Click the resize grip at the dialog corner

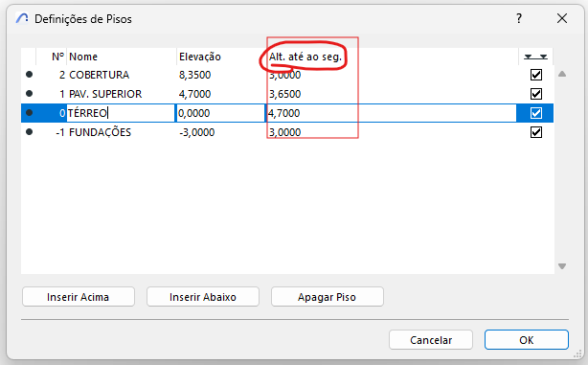pos(577,354)
